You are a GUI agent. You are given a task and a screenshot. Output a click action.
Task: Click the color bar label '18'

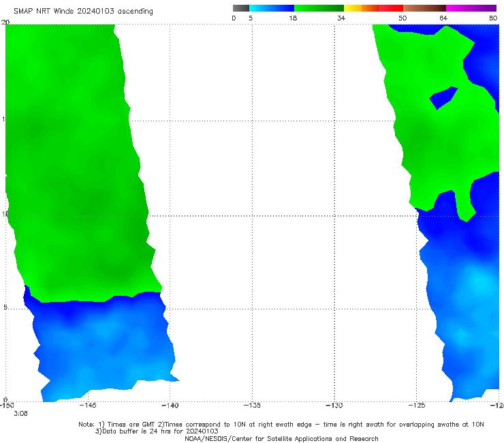point(293,18)
